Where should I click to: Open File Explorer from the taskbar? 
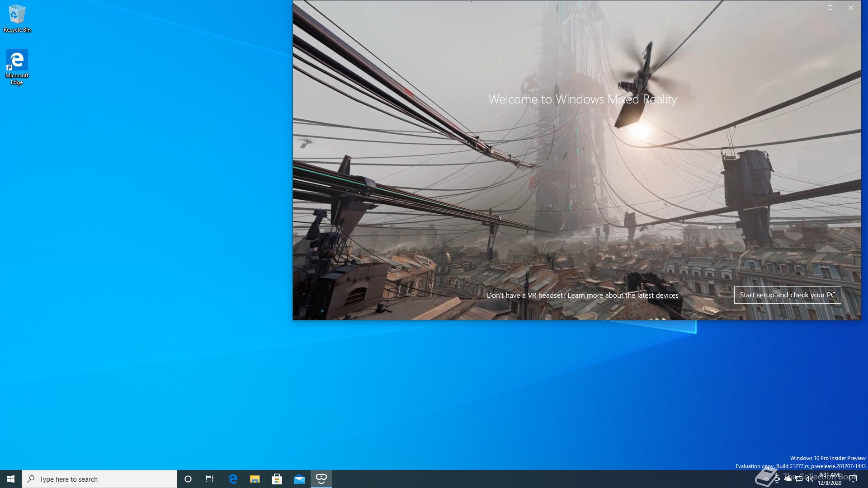pyautogui.click(x=255, y=479)
